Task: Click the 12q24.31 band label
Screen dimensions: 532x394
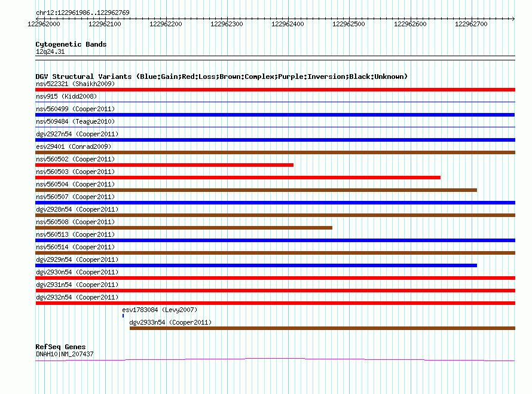Action: tap(50, 51)
